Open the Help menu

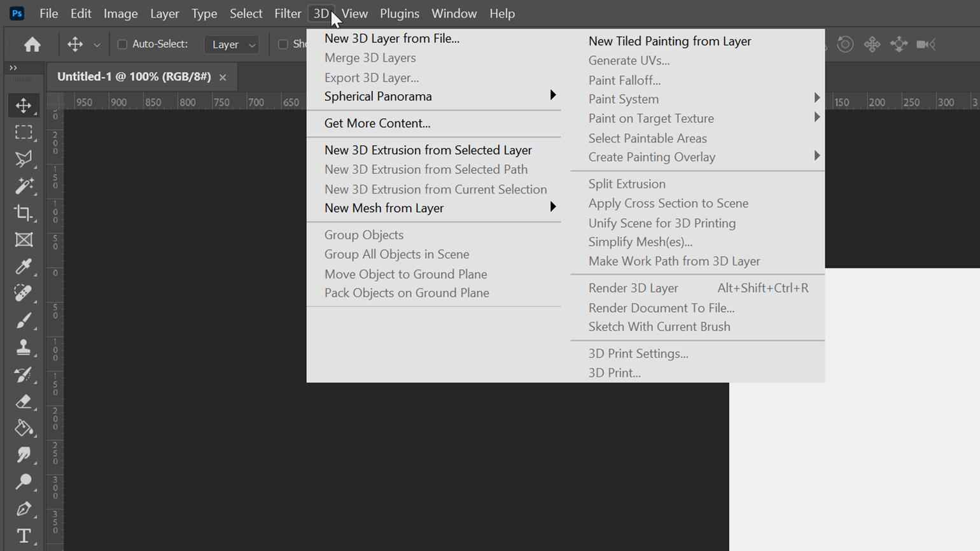502,13
